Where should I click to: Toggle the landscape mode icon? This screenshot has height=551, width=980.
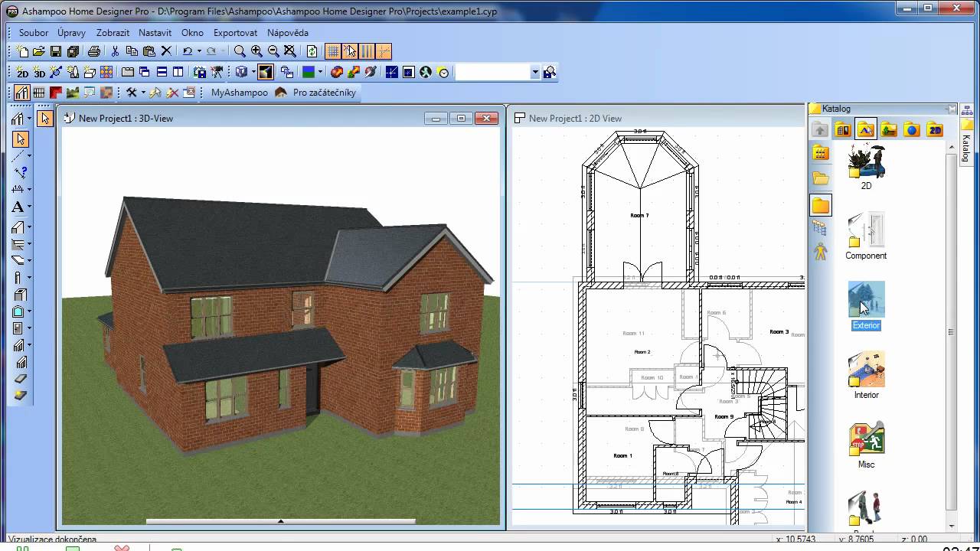pos(73,93)
